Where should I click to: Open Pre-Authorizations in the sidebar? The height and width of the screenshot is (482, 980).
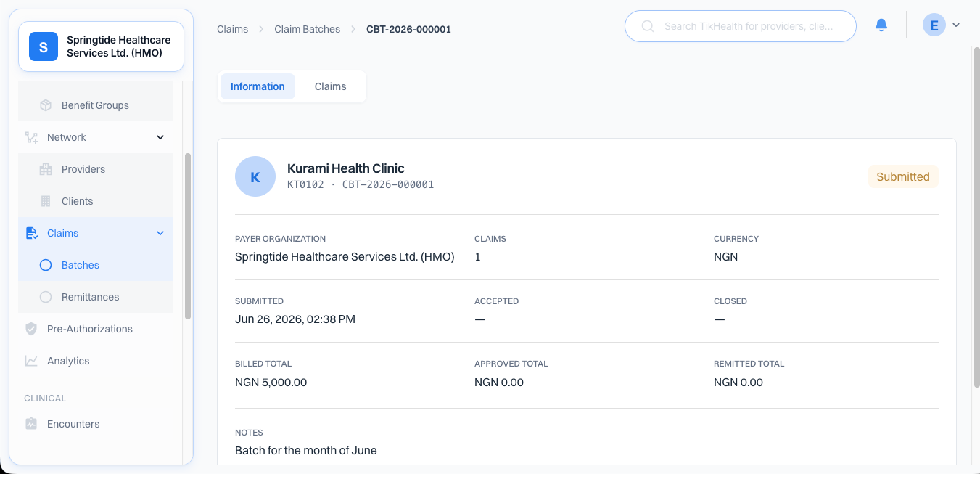[96, 329]
